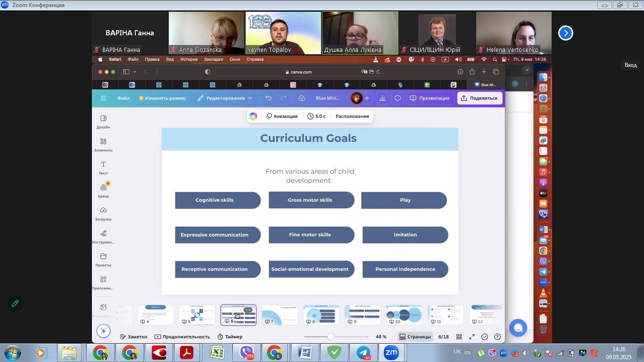
Task: Switch to grid view of pages
Action: coord(459,337)
